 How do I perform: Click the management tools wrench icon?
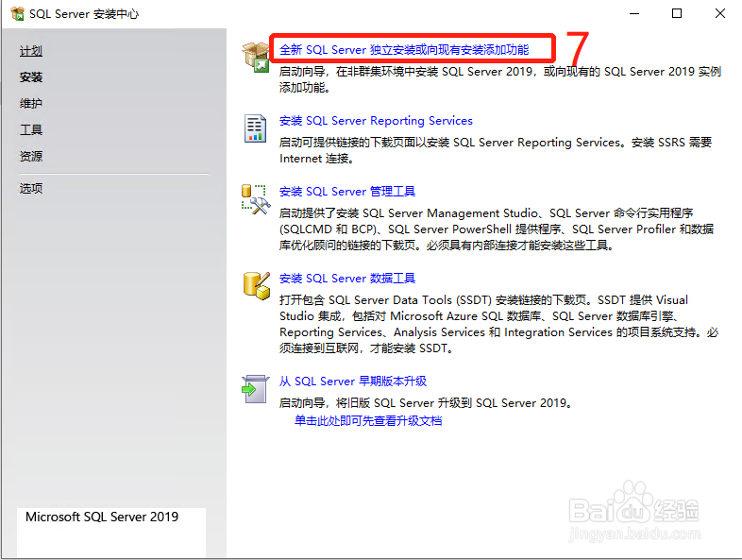pyautogui.click(x=256, y=199)
